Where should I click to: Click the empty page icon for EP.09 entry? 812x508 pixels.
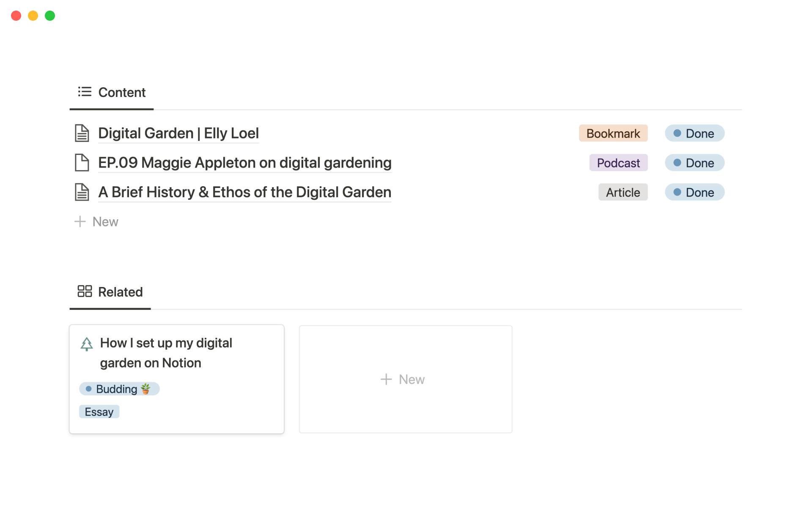pos(82,163)
